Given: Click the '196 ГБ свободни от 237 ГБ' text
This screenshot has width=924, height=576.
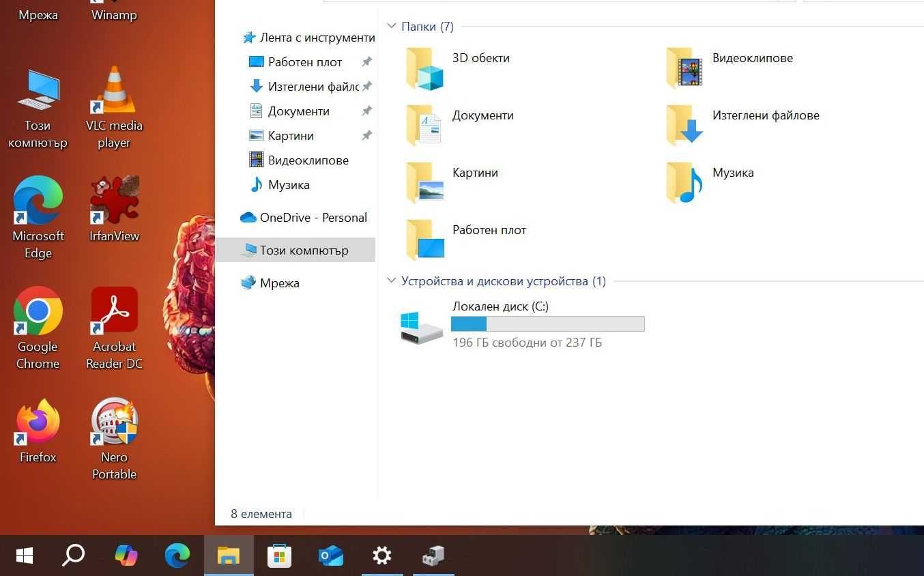Looking at the screenshot, I should [527, 343].
